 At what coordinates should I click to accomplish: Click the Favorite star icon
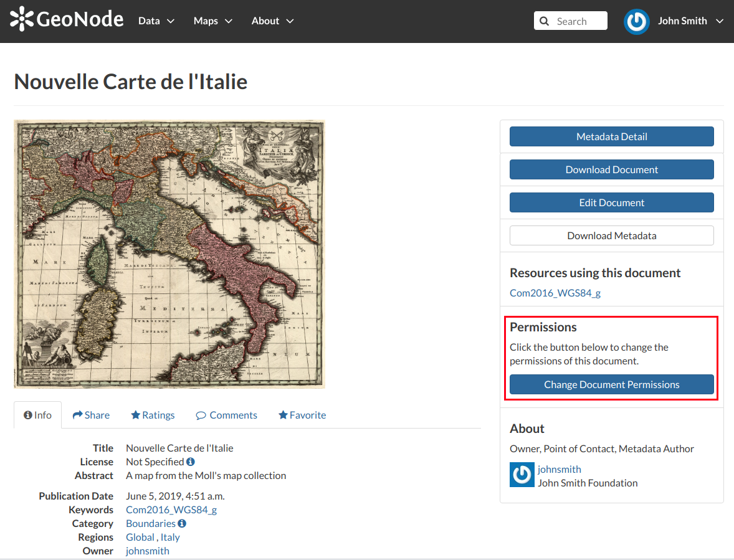point(283,415)
